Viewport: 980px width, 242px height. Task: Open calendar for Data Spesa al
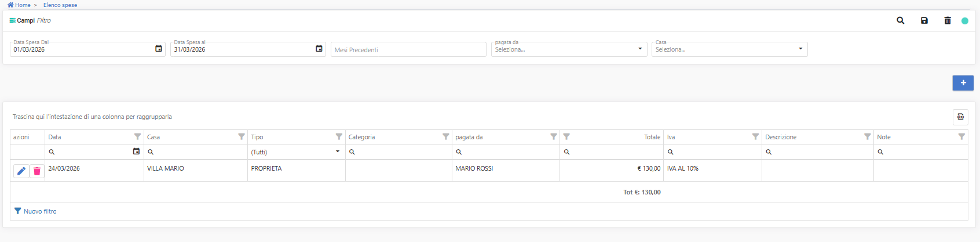pos(319,49)
